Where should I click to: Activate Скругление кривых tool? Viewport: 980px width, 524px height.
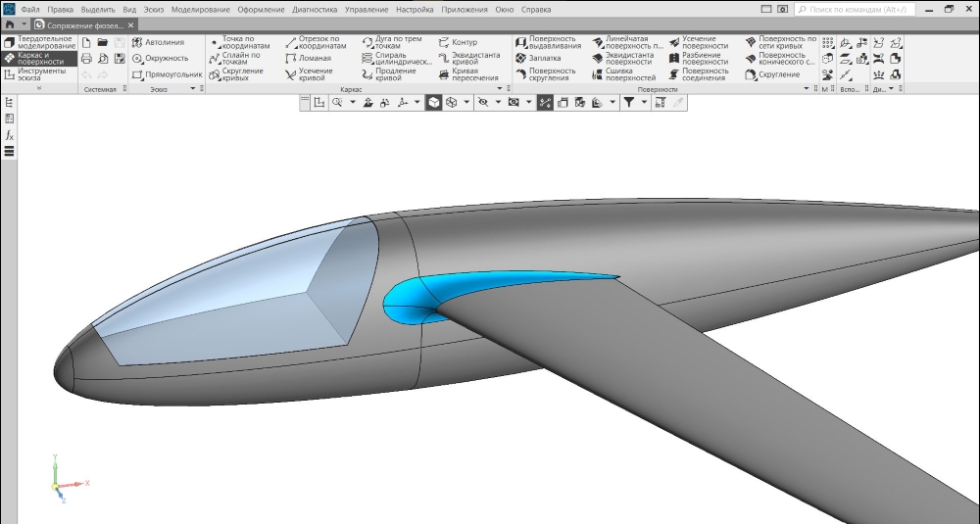236,74
